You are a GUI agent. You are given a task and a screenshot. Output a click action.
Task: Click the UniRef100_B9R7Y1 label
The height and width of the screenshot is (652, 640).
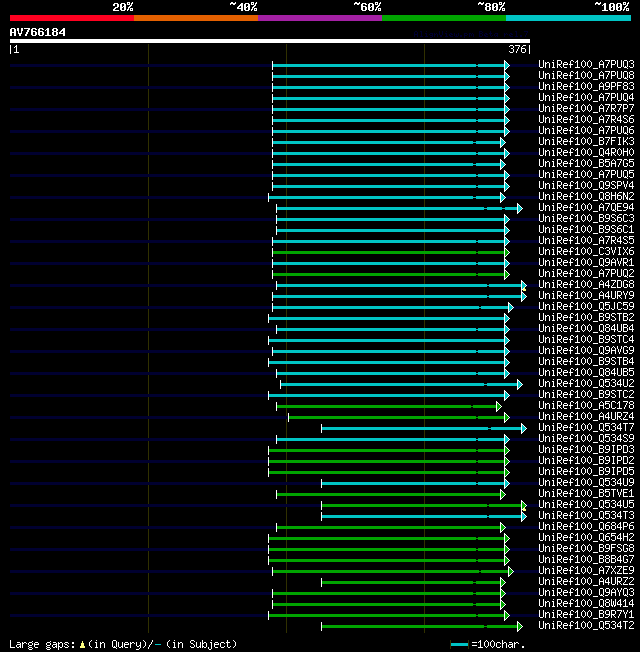(586, 614)
